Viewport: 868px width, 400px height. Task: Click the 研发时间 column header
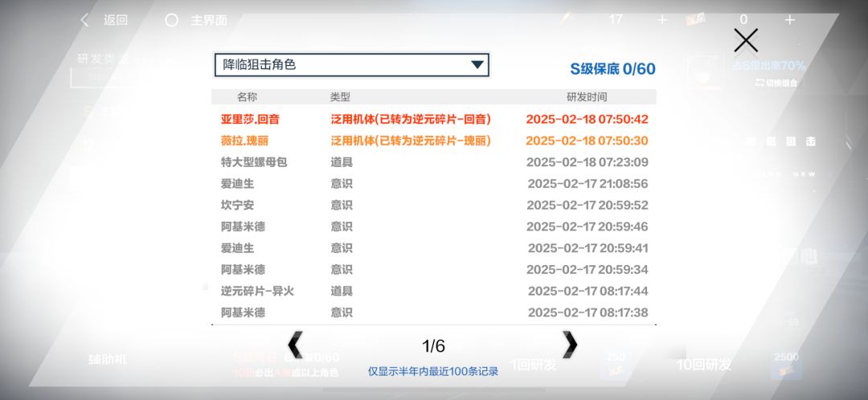(587, 97)
